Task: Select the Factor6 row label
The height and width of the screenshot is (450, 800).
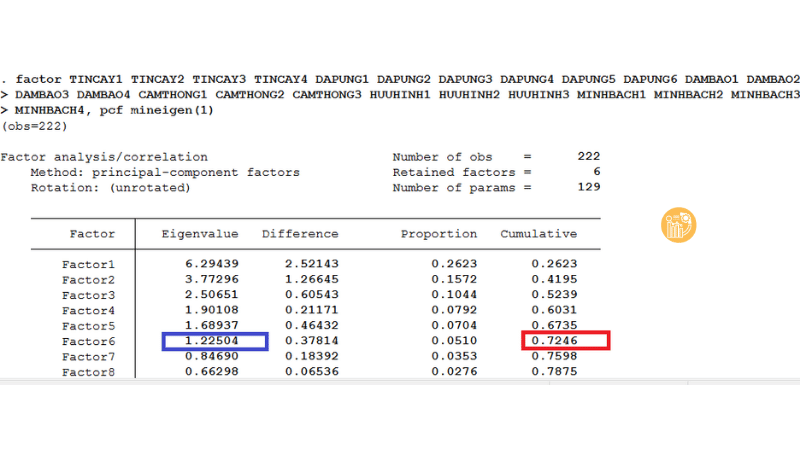Action: pyautogui.click(x=88, y=341)
